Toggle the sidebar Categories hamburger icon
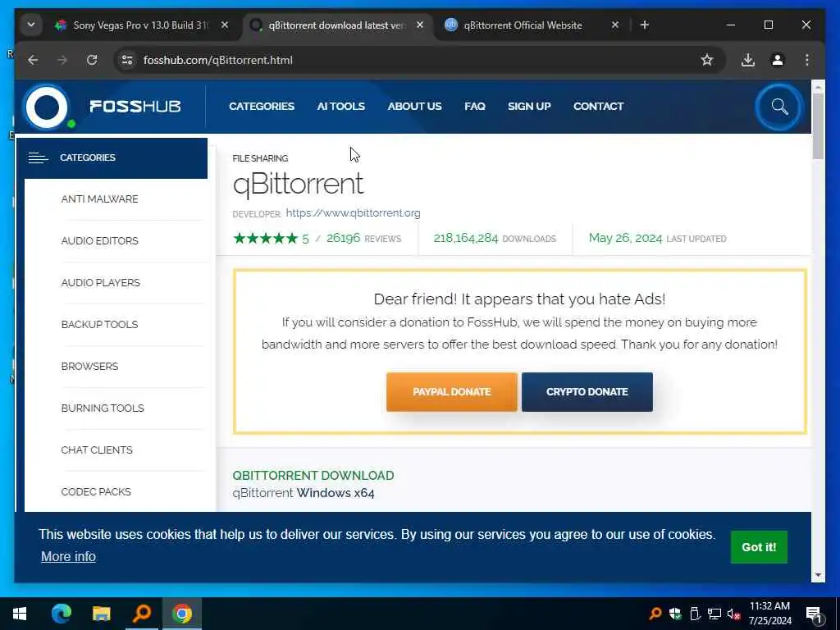This screenshot has width=840, height=630. pos(38,157)
